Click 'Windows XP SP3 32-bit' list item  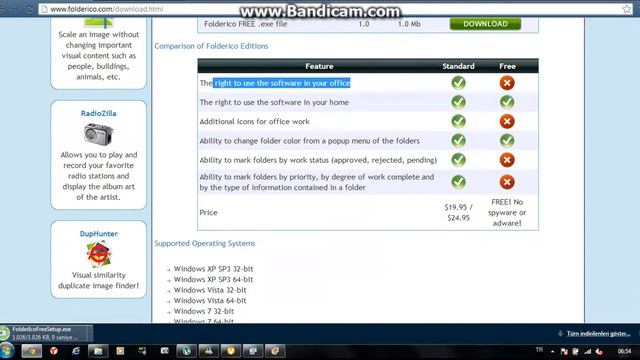[213, 269]
